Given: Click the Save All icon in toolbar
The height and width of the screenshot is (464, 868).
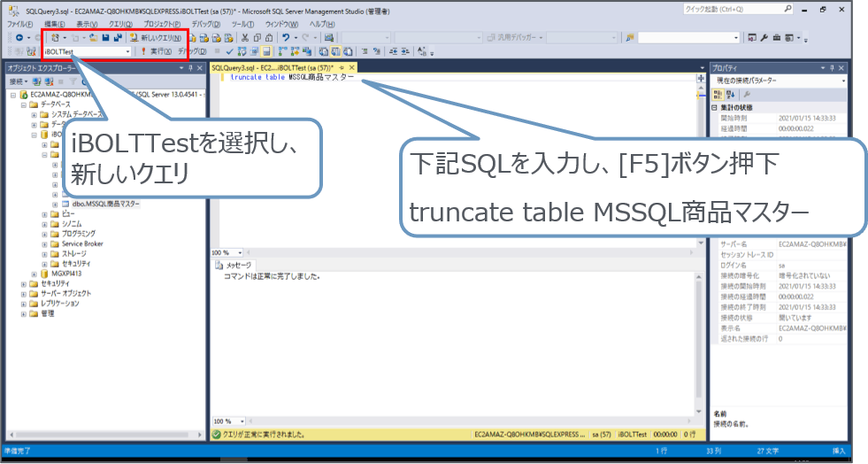Looking at the screenshot, I should point(117,38).
